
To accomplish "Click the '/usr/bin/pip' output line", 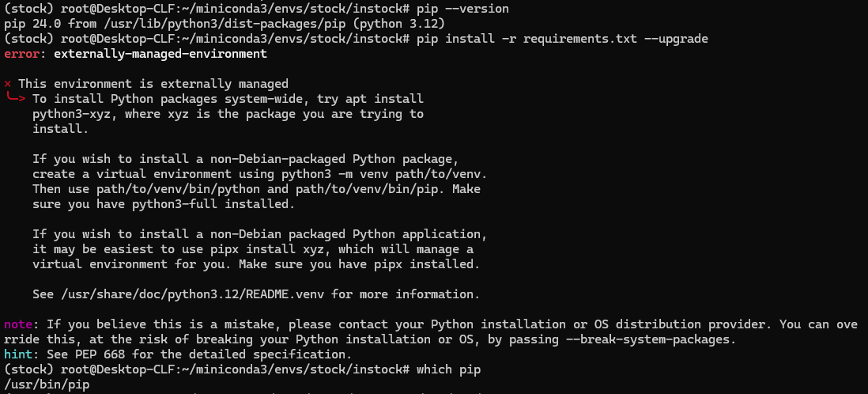I will click(47, 385).
